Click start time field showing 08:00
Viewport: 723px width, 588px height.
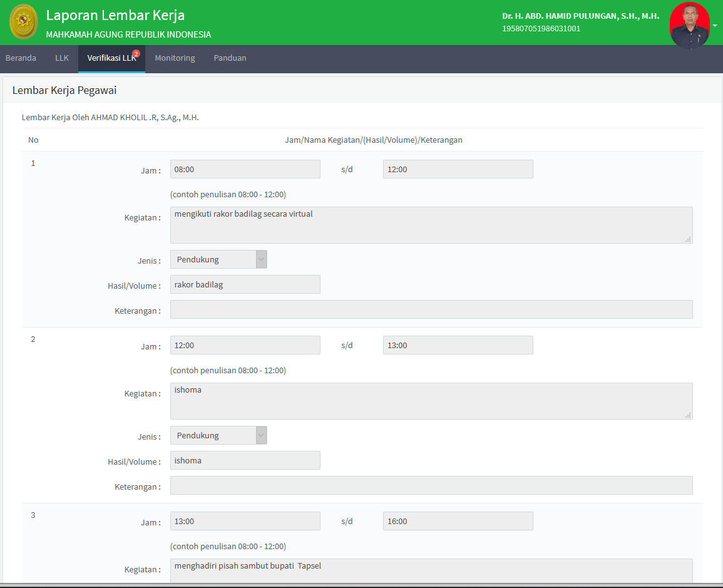click(x=245, y=169)
